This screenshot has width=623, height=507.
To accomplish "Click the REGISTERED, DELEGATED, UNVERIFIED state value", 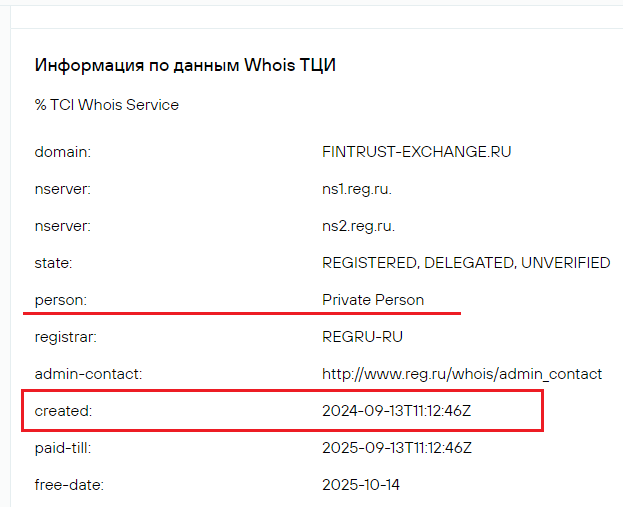I will (466, 263).
